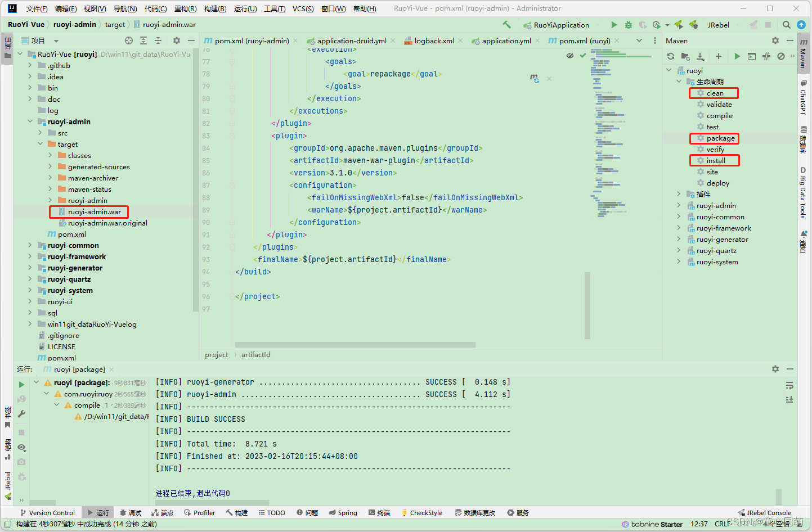Image resolution: width=812 pixels, height=532 pixels.
Task: Toggle soft-wrap in run console
Action: pyautogui.click(x=789, y=385)
